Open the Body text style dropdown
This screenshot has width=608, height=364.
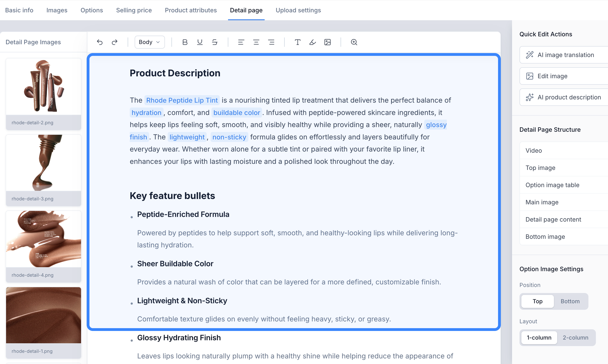tap(150, 42)
